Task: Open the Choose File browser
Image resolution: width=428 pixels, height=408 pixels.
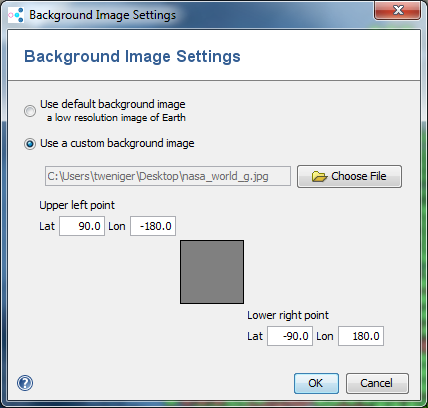Action: 349,176
